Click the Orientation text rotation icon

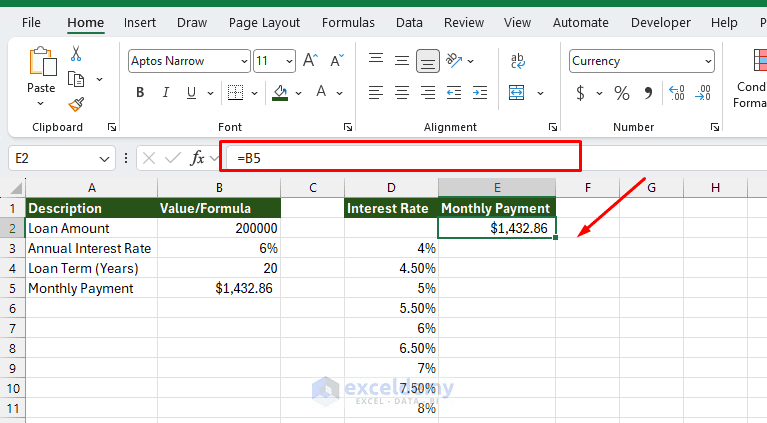pos(454,61)
